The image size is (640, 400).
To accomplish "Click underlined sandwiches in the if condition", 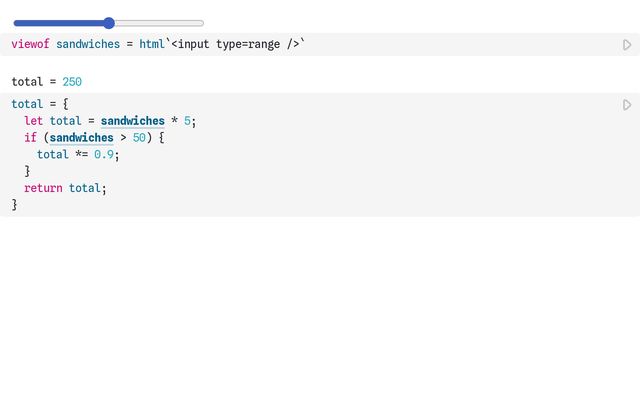I will (81, 138).
